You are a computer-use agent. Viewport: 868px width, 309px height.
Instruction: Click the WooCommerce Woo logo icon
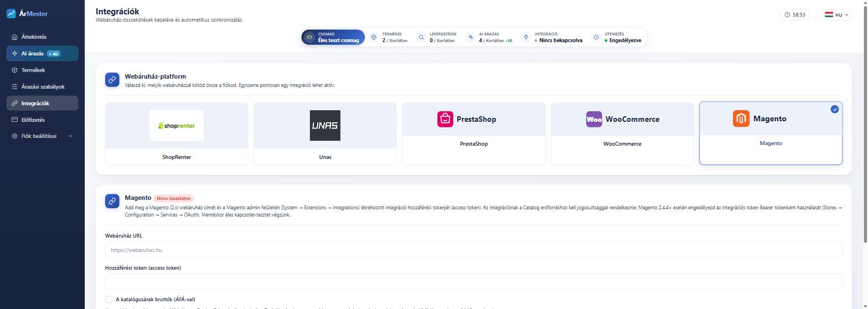click(594, 119)
